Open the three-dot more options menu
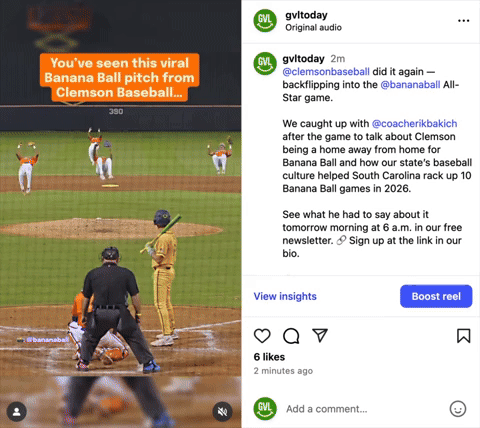This screenshot has width=480, height=428. click(x=463, y=21)
